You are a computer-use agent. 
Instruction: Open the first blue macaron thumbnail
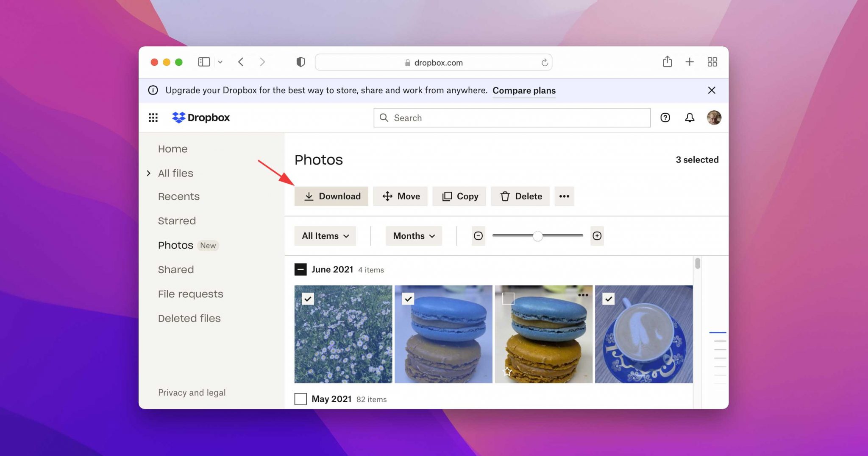pyautogui.click(x=443, y=334)
